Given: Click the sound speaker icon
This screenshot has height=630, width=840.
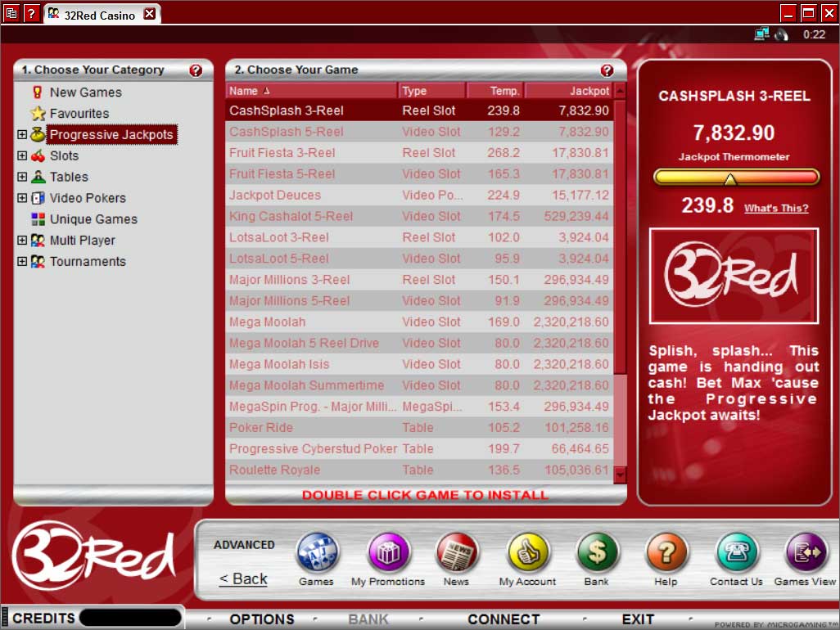Looking at the screenshot, I should click(782, 35).
